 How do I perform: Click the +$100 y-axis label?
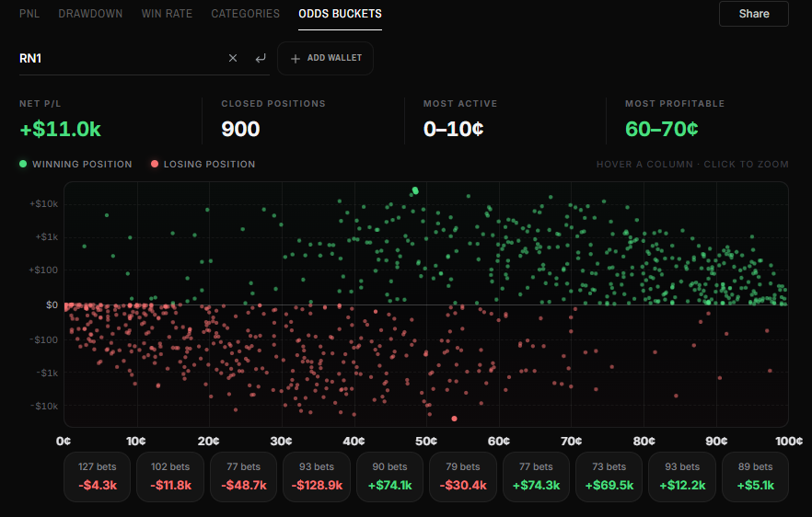tap(43, 270)
